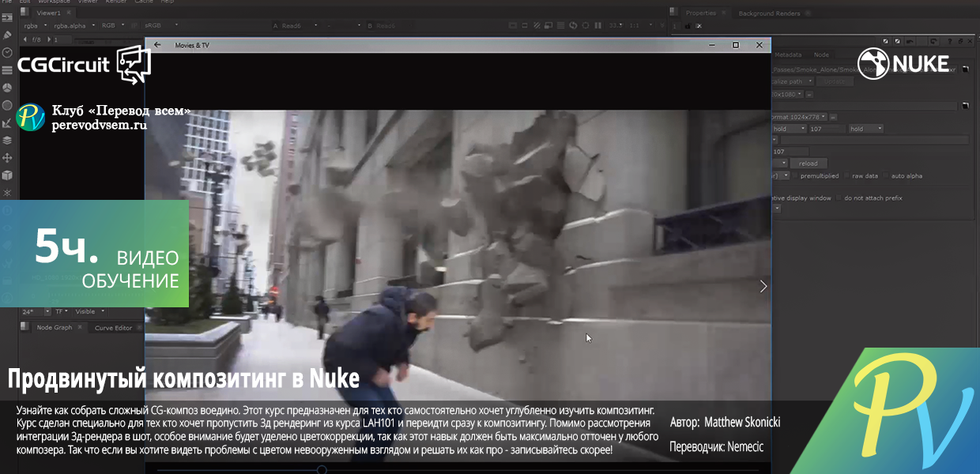The image size is (980, 474).
Task: Open the Color nodes toolbar icon
Action: (7, 87)
